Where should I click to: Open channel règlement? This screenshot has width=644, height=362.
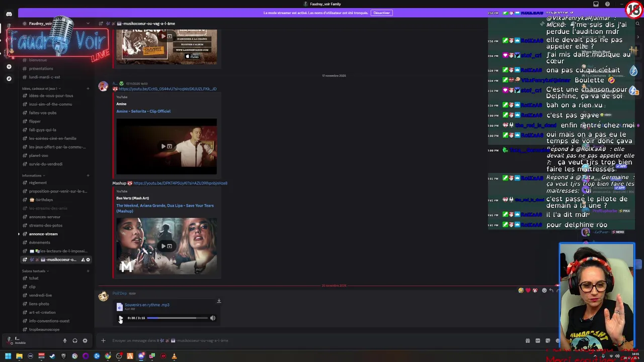click(x=38, y=183)
